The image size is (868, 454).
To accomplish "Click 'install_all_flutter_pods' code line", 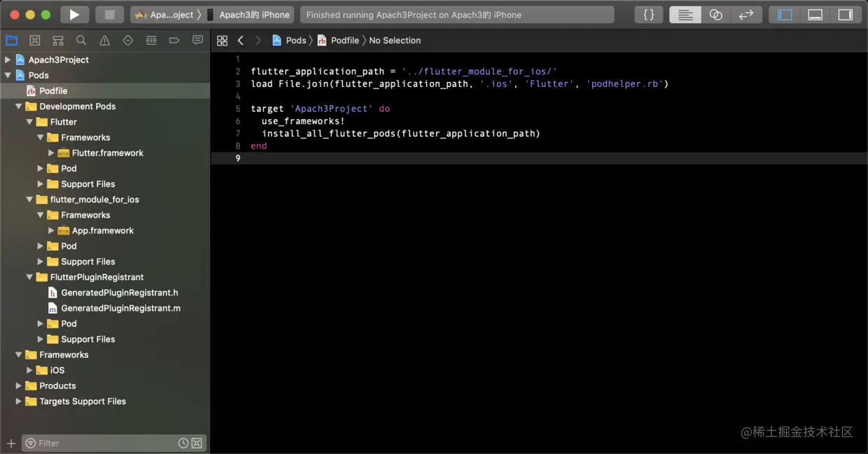I will click(x=401, y=134).
